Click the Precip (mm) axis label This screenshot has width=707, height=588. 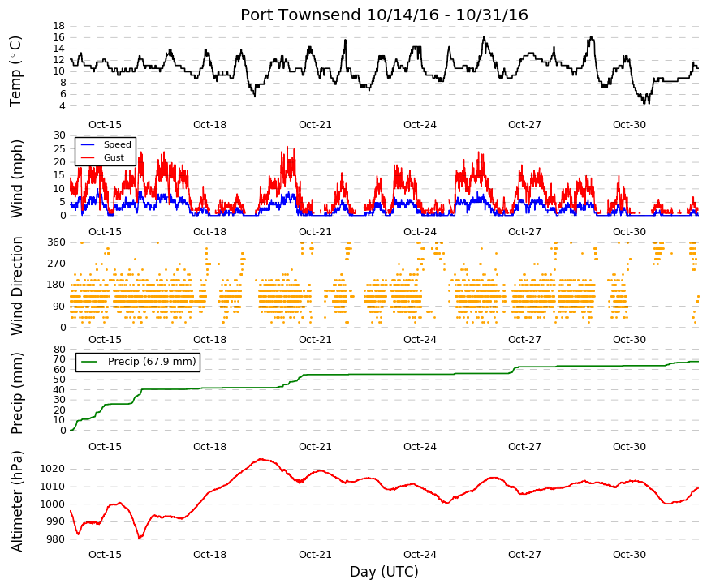16,393
